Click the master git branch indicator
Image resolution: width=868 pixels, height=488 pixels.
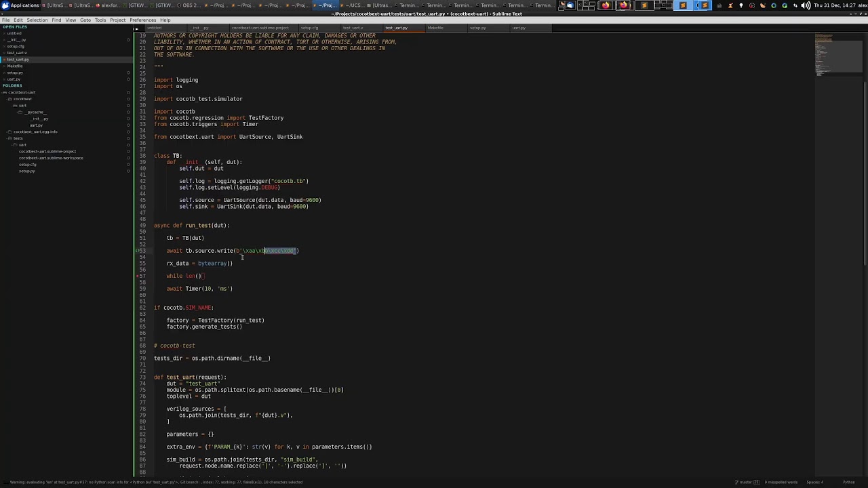(x=748, y=482)
